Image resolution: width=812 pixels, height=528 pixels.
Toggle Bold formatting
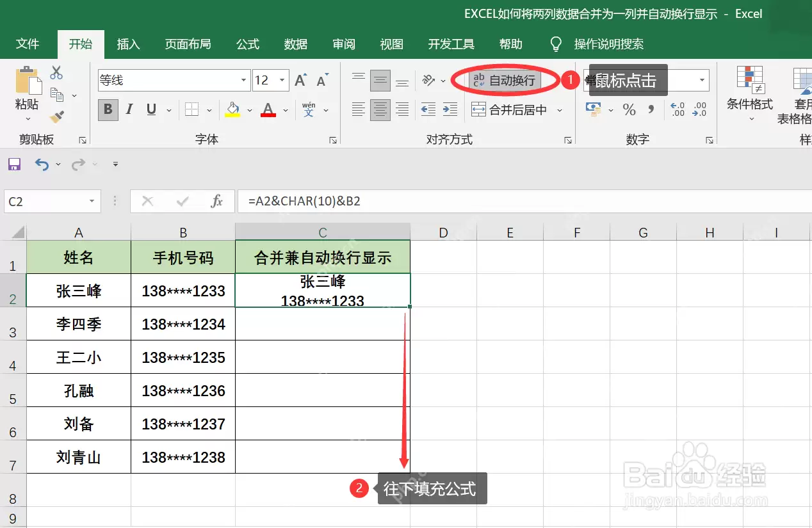pos(108,109)
